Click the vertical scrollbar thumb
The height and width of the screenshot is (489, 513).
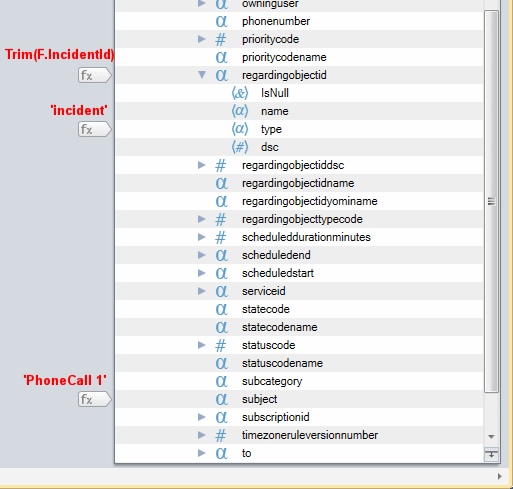[x=491, y=201]
